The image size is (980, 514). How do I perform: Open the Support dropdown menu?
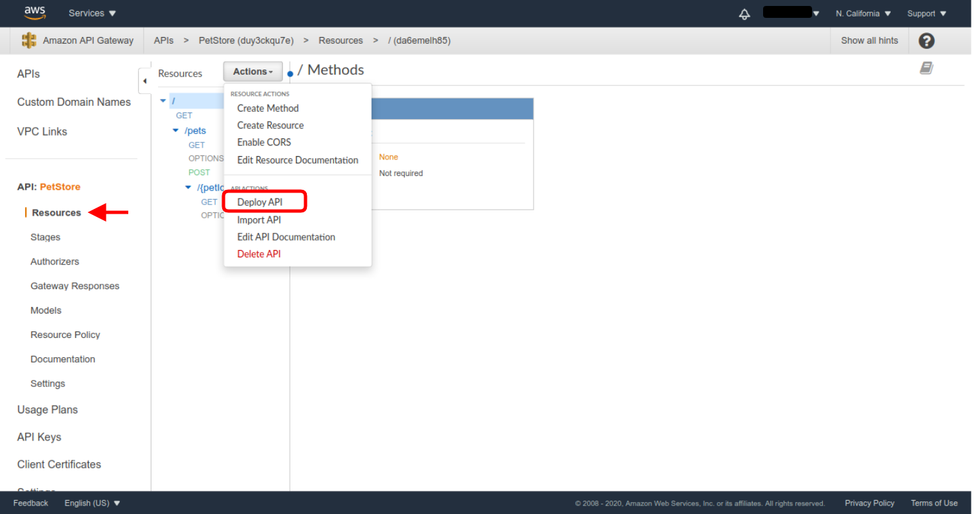926,13
